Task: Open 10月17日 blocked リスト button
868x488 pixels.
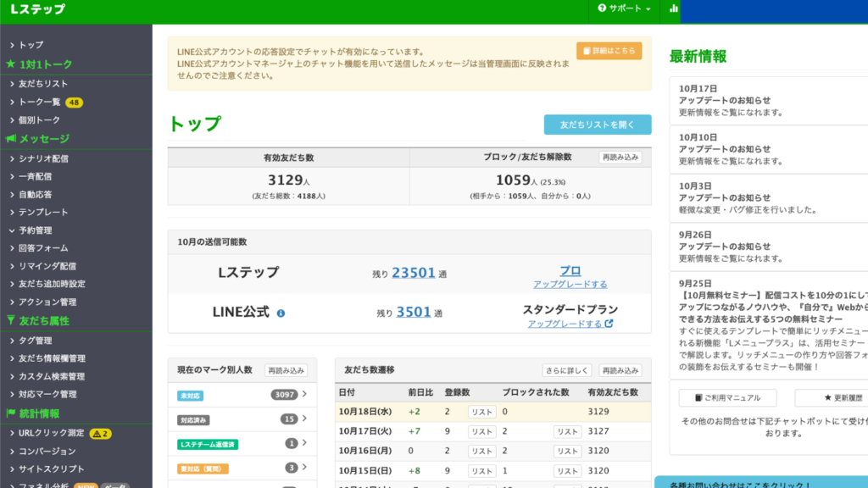Action: [567, 431]
